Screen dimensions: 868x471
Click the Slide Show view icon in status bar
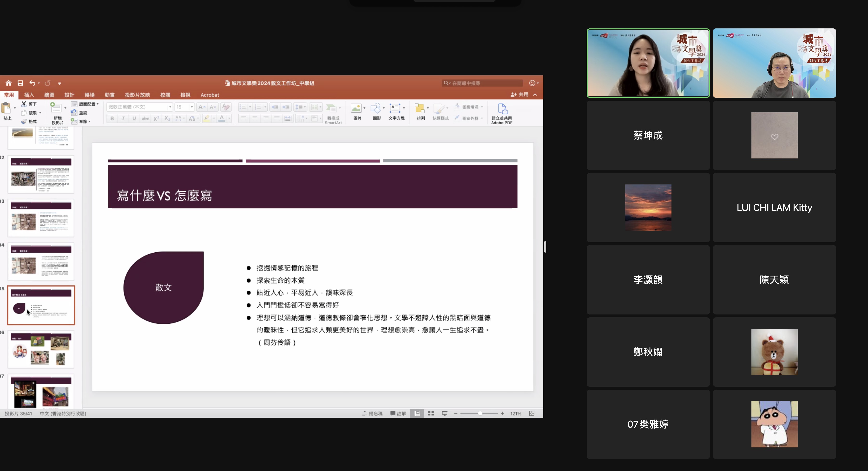[444, 413]
